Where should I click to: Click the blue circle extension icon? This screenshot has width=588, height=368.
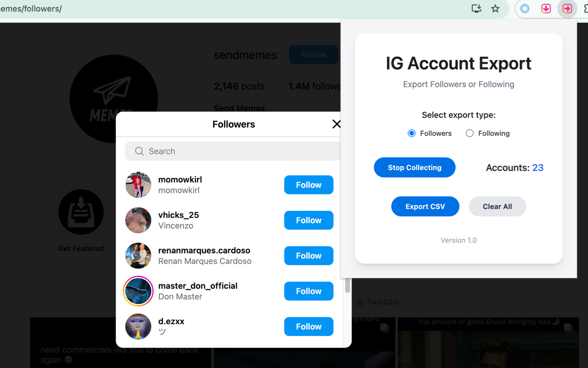525,8
